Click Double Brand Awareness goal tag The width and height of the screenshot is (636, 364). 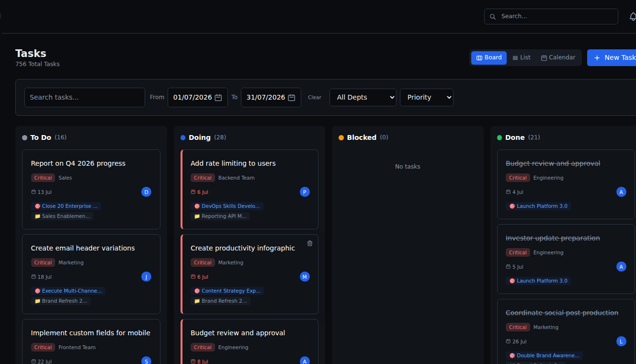544,355
